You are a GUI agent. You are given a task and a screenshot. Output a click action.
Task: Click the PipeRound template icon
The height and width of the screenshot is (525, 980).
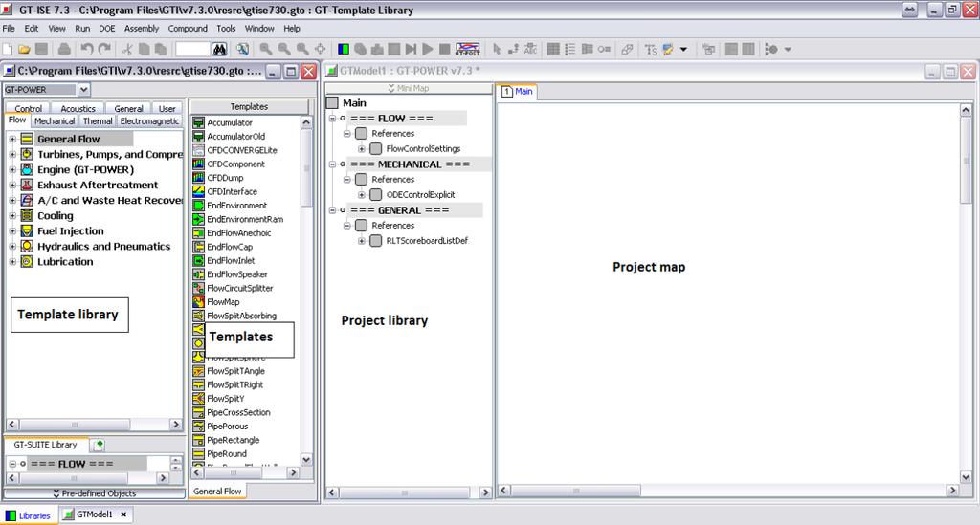[x=198, y=453]
